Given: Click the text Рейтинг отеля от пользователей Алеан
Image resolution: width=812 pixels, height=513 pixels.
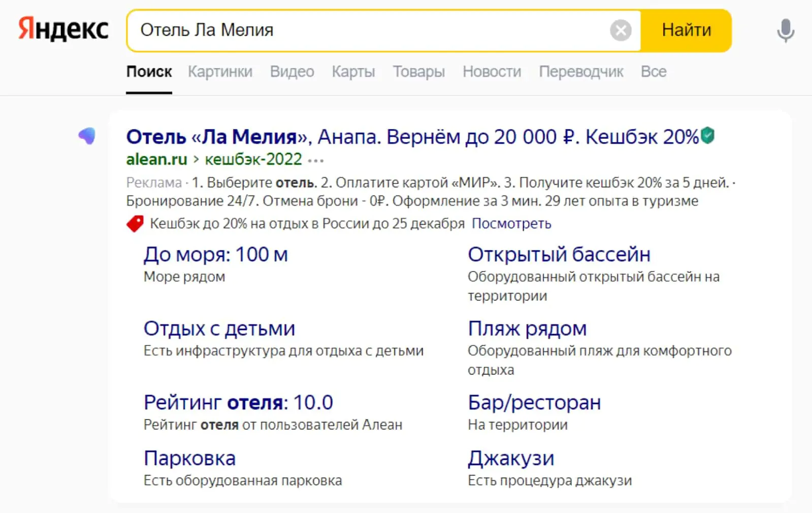Looking at the screenshot, I should 273,425.
